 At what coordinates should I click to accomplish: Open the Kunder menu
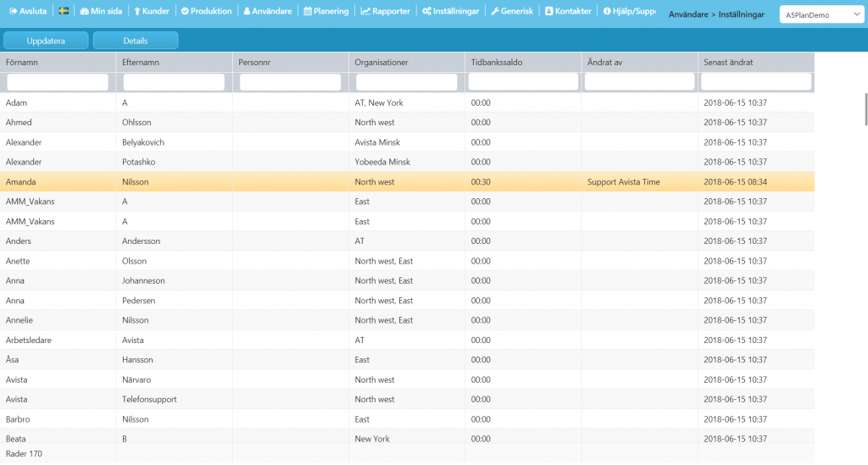click(152, 11)
